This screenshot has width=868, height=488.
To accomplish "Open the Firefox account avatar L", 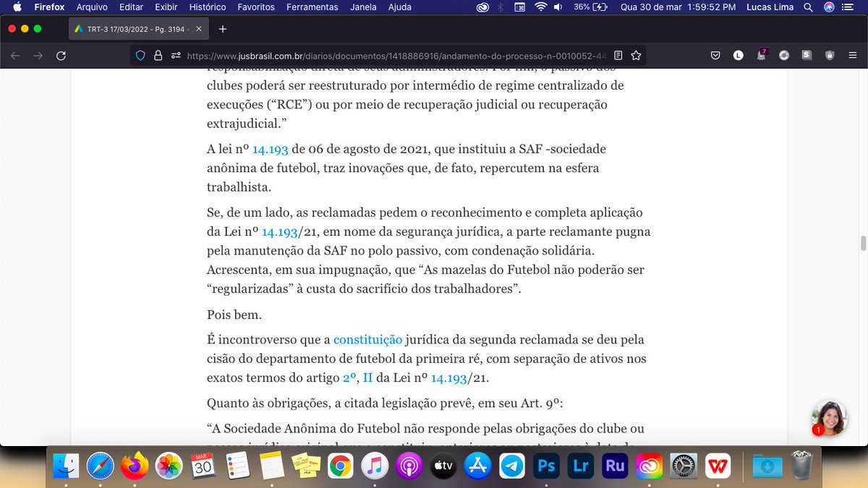I will pos(738,56).
